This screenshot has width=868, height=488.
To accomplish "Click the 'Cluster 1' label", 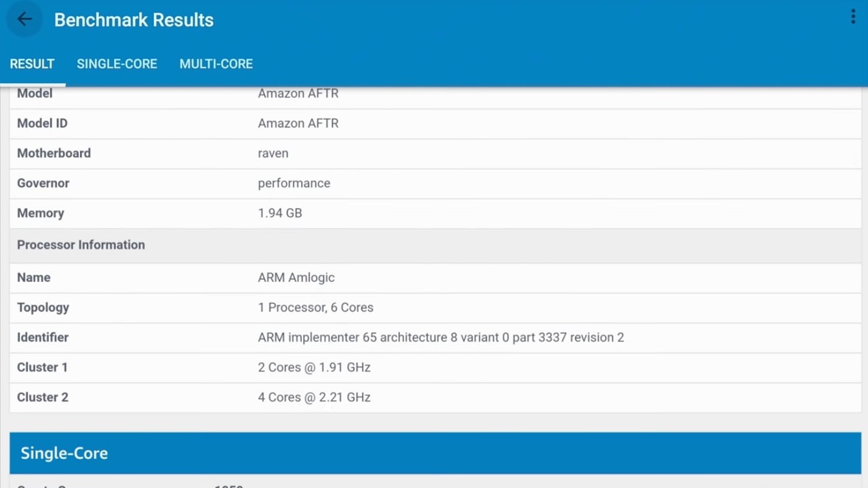I will point(42,367).
